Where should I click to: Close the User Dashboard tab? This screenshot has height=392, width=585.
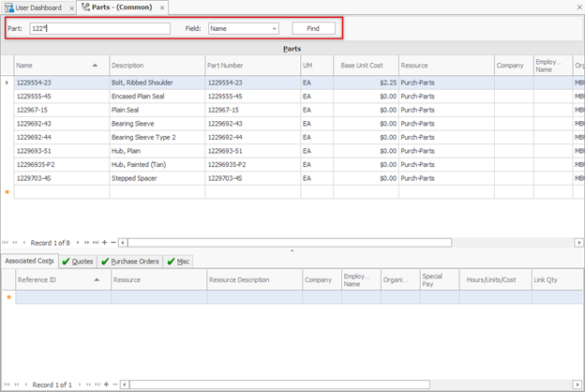[x=71, y=8]
